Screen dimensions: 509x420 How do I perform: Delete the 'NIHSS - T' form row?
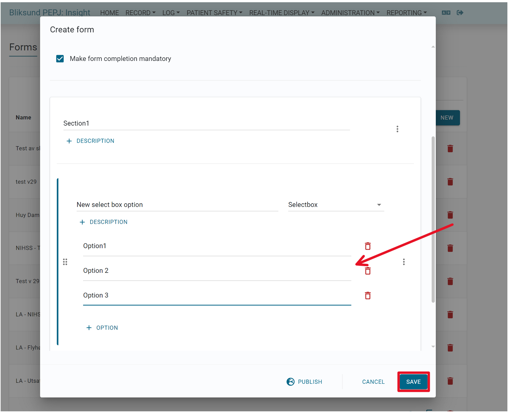pyautogui.click(x=450, y=248)
